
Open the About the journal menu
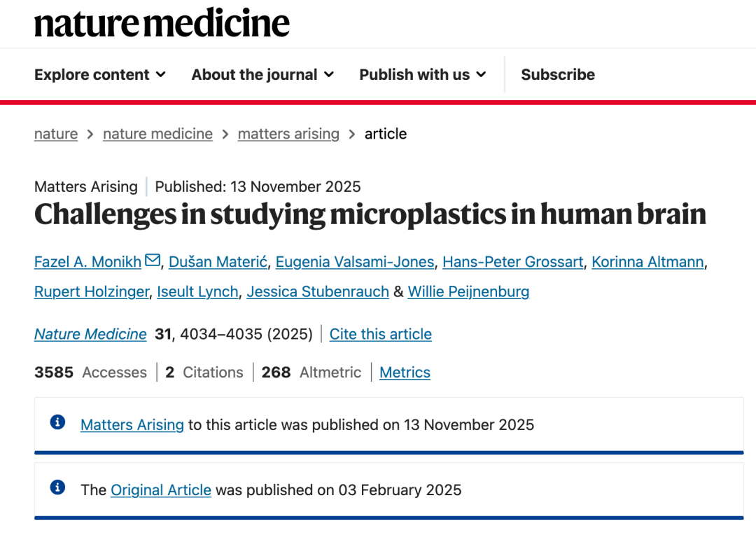point(262,75)
